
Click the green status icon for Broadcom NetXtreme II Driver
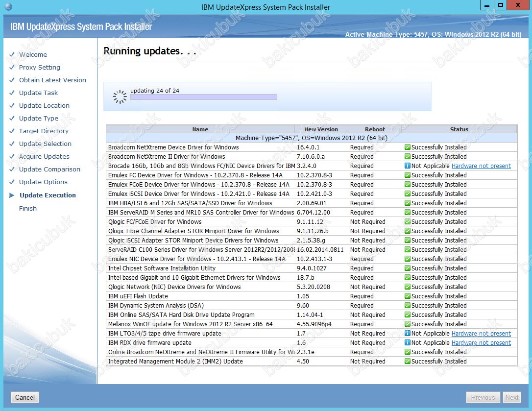click(407, 156)
